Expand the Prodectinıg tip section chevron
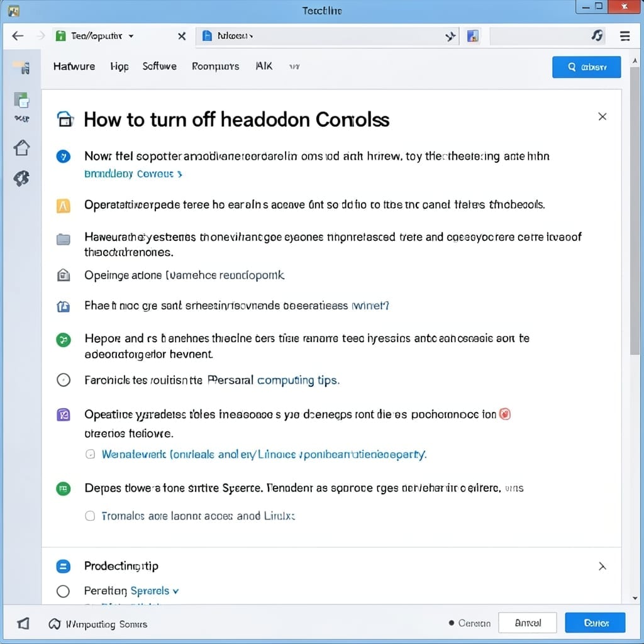This screenshot has width=644, height=644. [602, 567]
